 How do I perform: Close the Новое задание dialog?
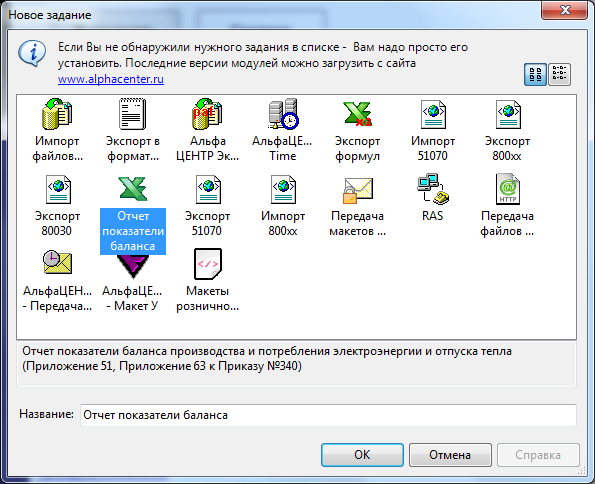tap(564, 10)
